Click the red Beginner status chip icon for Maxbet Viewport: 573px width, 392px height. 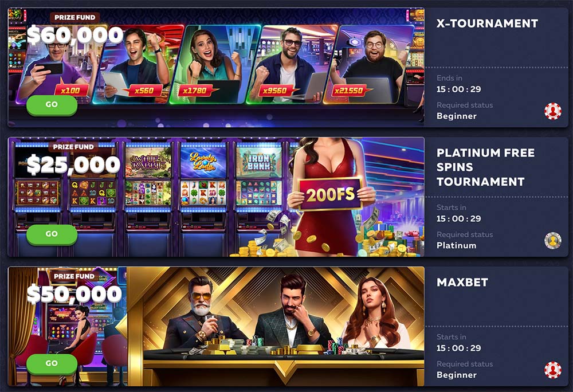(552, 370)
